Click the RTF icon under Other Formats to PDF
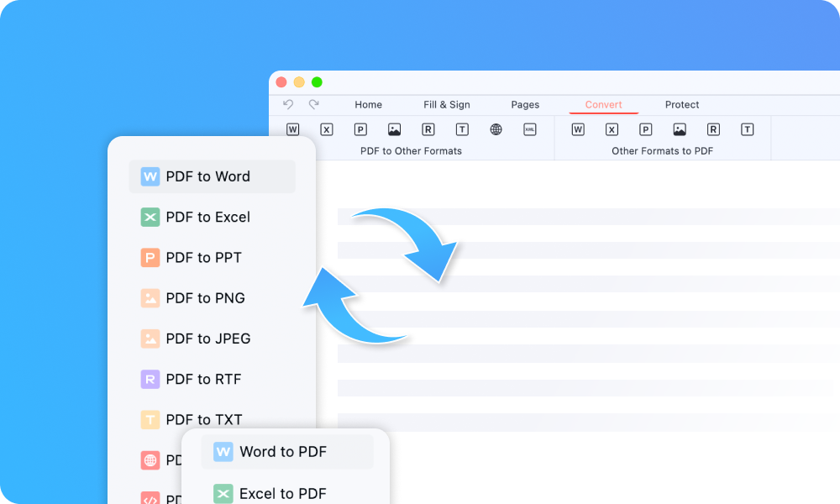 pos(713,129)
